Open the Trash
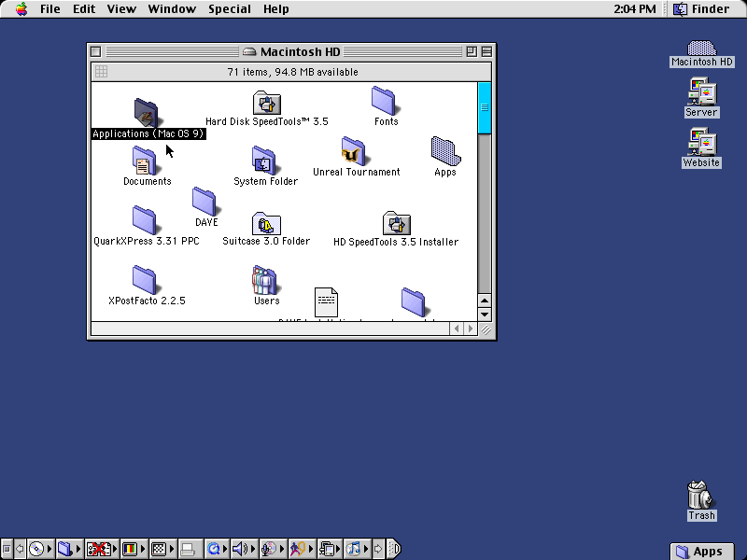This screenshot has width=747, height=560. pyautogui.click(x=698, y=493)
